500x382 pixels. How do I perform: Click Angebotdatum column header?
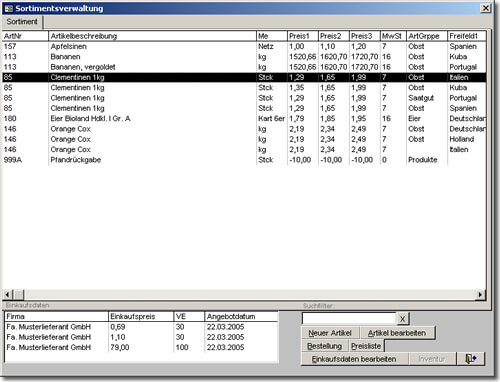(x=241, y=316)
